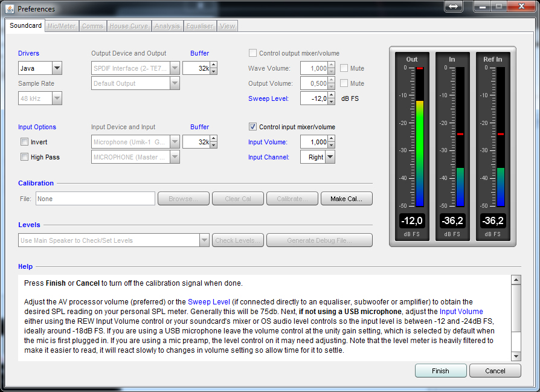This screenshot has width=540, height=392.
Task: Select the Soundcard tab
Action: pyautogui.click(x=26, y=26)
